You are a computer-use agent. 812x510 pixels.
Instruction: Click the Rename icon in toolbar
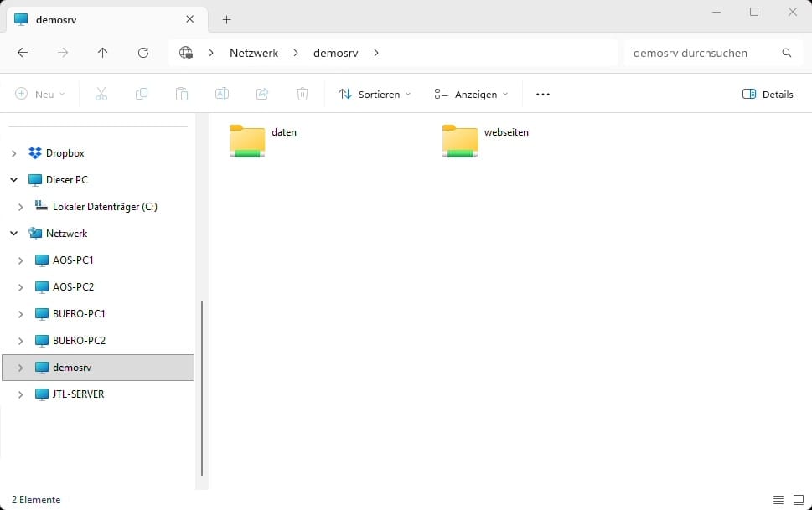221,94
